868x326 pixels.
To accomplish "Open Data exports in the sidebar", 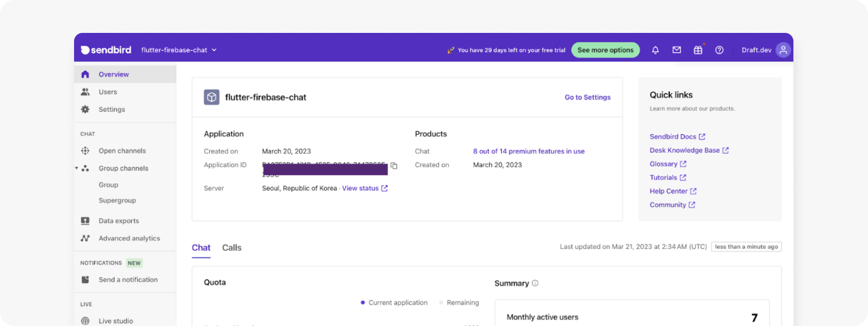I will tap(125, 221).
